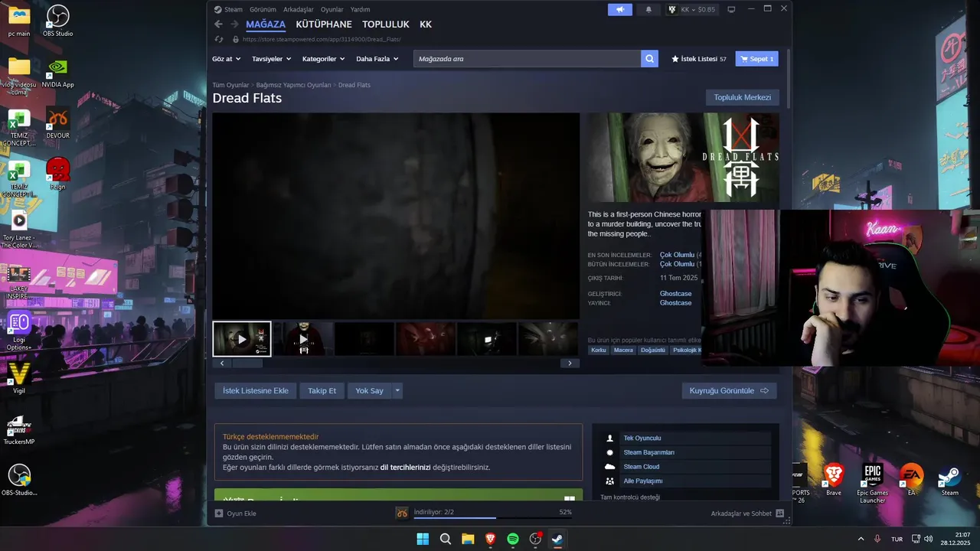Reload the store page with refresh icon
The width and height of the screenshot is (980, 551).
click(219, 39)
